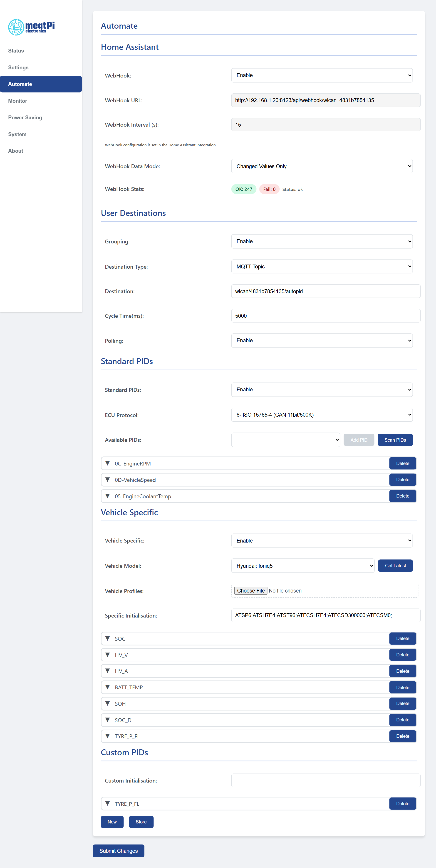
Task: Expand the SOC row triangle
Action: pyautogui.click(x=107, y=638)
